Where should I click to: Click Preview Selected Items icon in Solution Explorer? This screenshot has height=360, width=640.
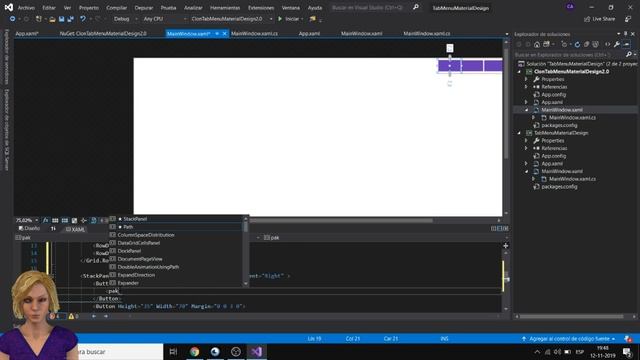click(x=627, y=44)
